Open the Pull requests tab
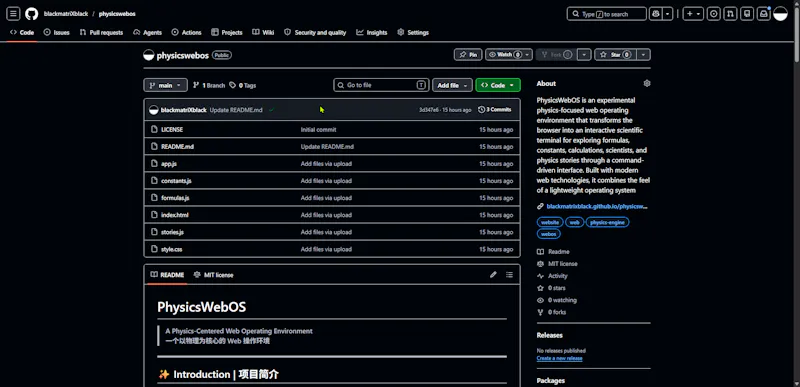 [x=101, y=32]
